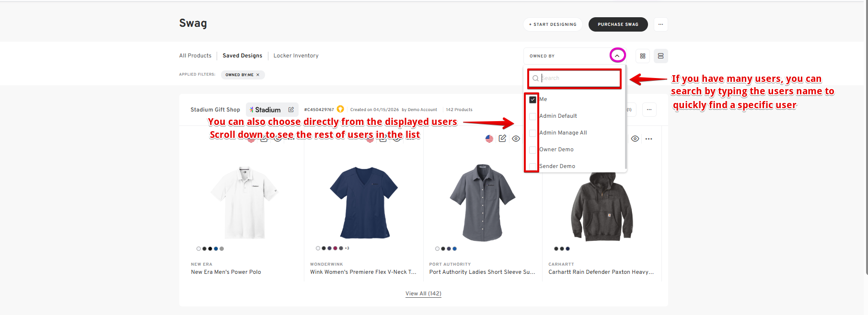This screenshot has height=315, width=868.
Task: Check the Admin Default checkbox
Action: coord(532,116)
